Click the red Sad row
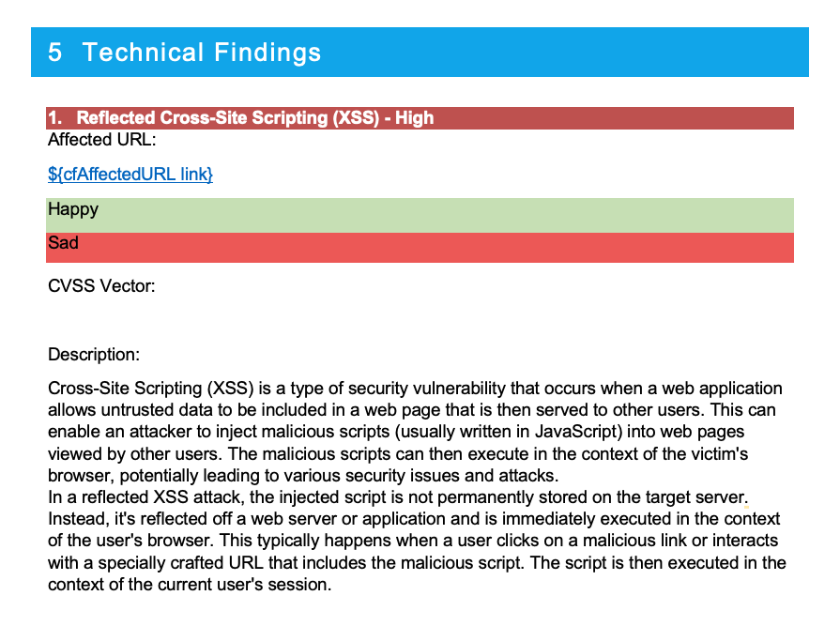The height and width of the screenshot is (626, 840). click(420, 248)
